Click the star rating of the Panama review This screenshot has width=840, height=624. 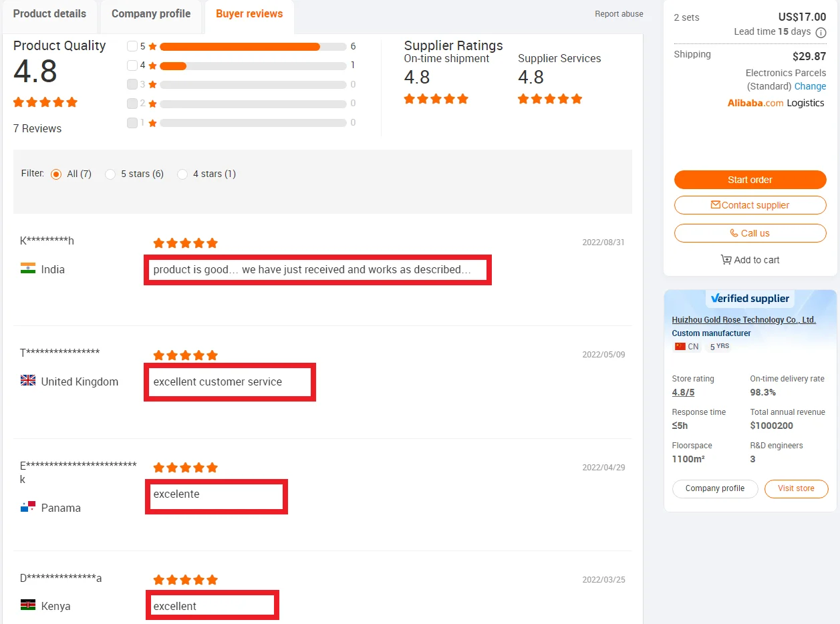(x=186, y=468)
